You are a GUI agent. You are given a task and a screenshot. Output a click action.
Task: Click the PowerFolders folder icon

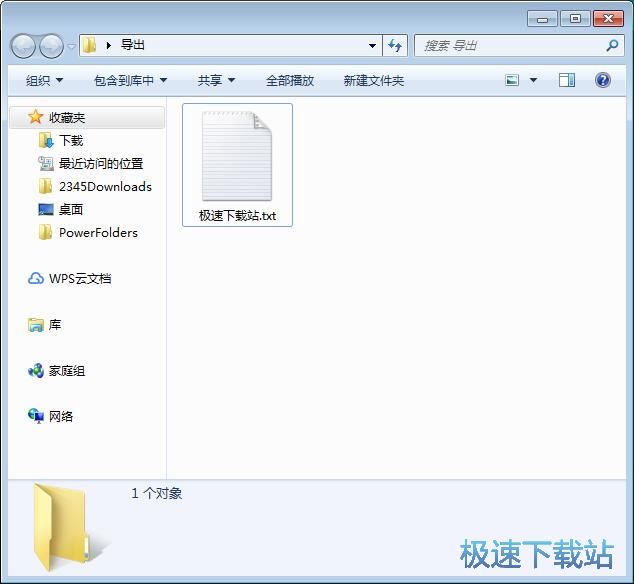45,233
